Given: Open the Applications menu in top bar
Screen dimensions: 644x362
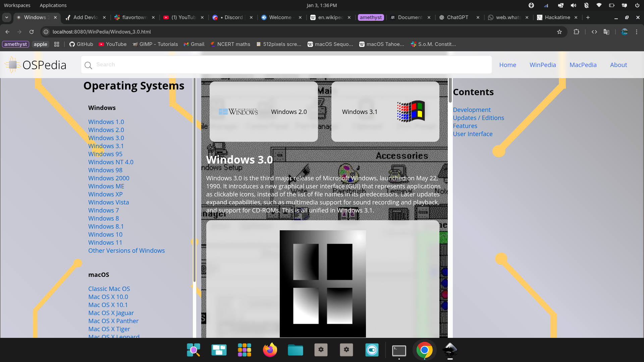Looking at the screenshot, I should click(53, 5).
